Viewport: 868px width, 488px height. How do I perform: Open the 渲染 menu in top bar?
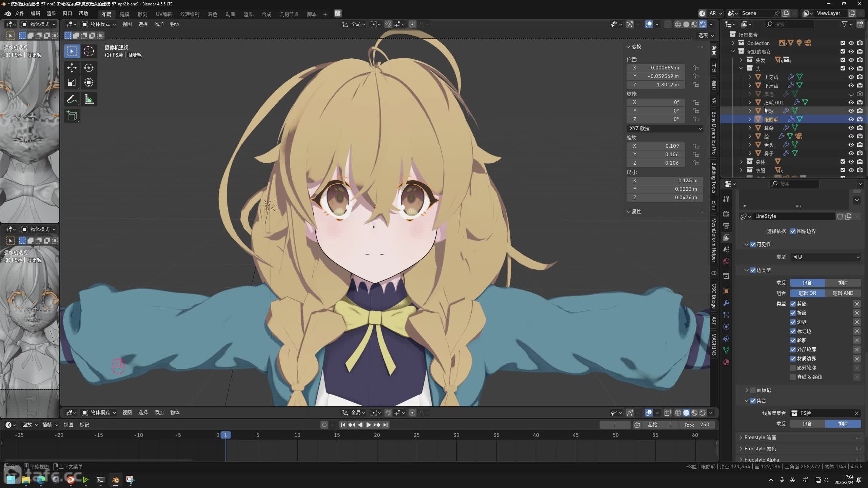(x=51, y=13)
